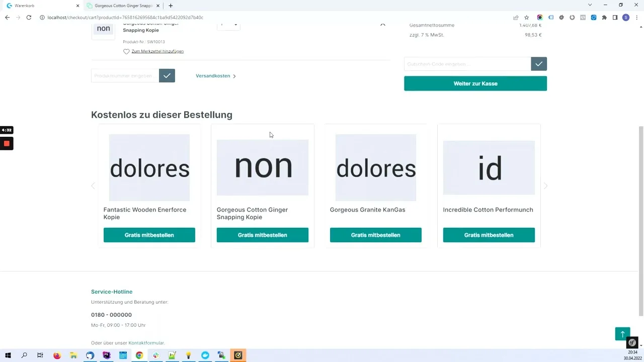This screenshot has height=362, width=644.
Task: Submit the product number with the checkmark button
Action: point(167,76)
